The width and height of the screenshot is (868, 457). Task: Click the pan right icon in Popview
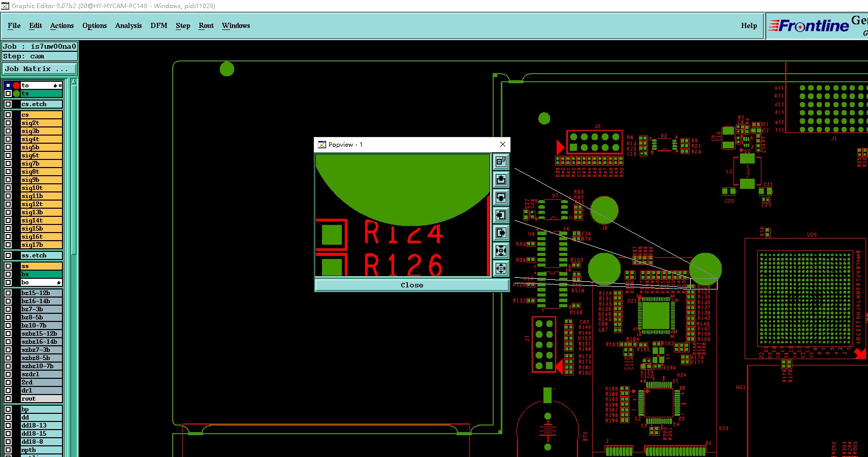pos(501,233)
